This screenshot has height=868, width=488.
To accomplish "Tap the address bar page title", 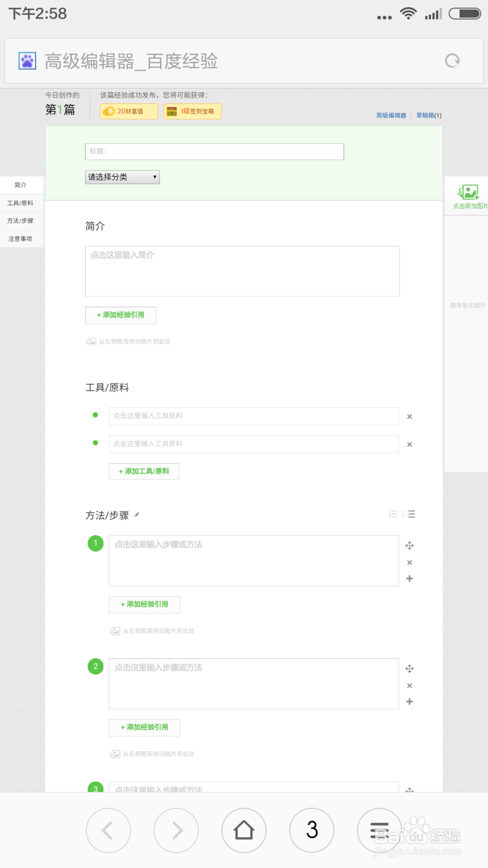I will click(131, 61).
